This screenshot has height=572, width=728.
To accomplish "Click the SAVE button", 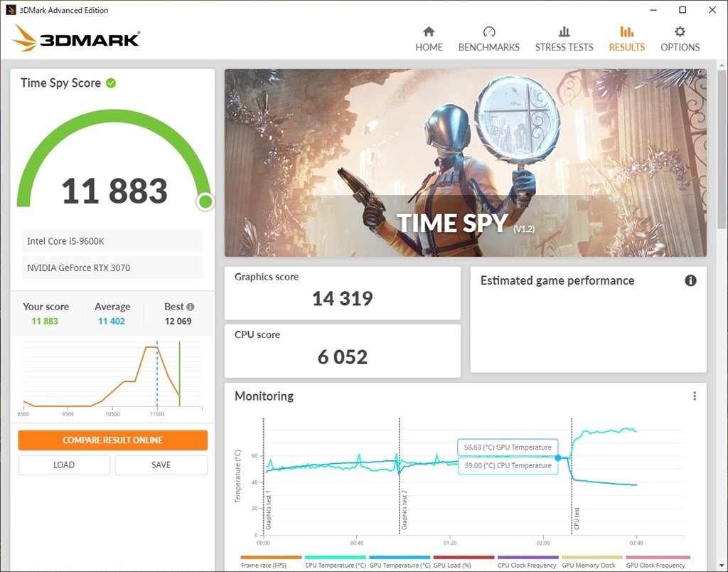I will pos(161,465).
